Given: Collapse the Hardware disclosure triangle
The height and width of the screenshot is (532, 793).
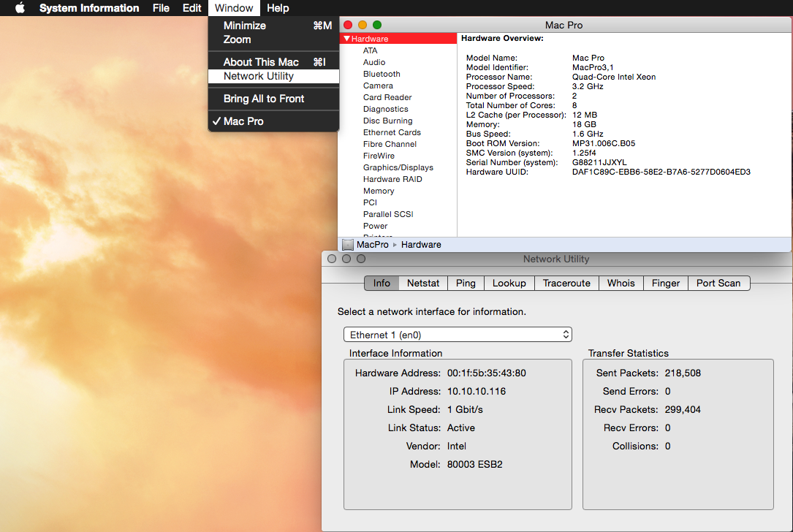Looking at the screenshot, I should pos(346,39).
